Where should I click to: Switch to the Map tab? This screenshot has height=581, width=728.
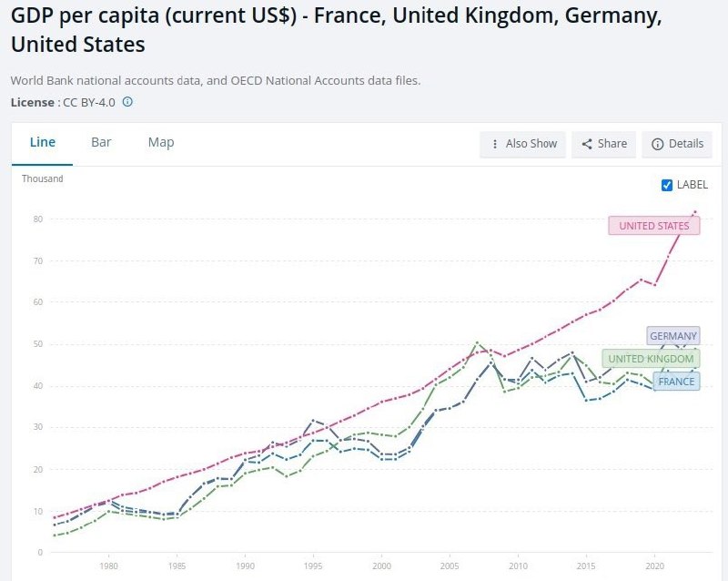pyautogui.click(x=161, y=142)
